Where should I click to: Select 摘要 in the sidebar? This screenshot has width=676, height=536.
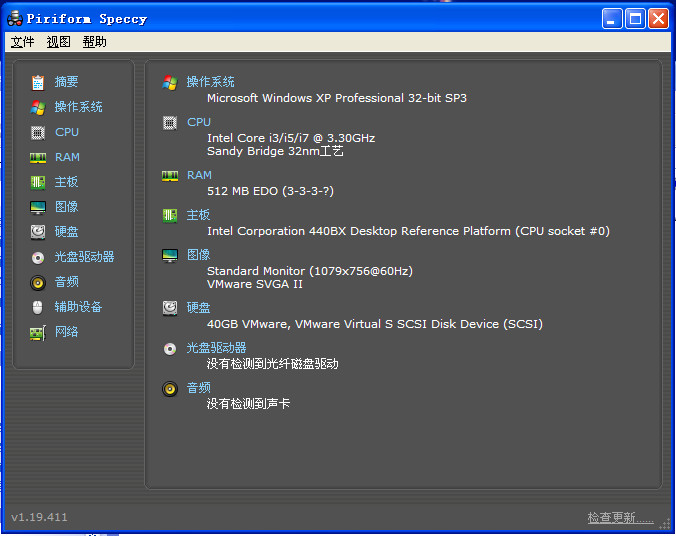click(x=66, y=81)
